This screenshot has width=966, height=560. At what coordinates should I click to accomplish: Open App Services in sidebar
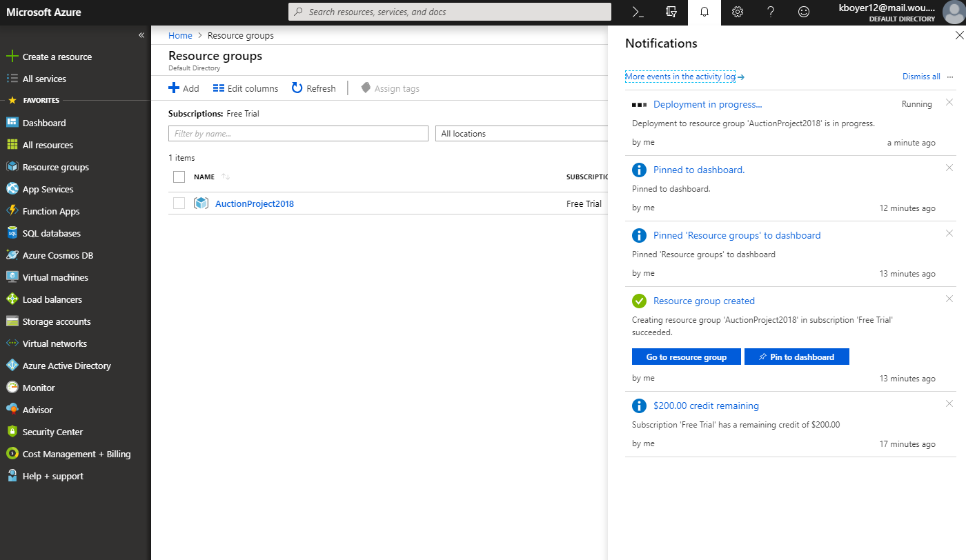[x=48, y=189]
